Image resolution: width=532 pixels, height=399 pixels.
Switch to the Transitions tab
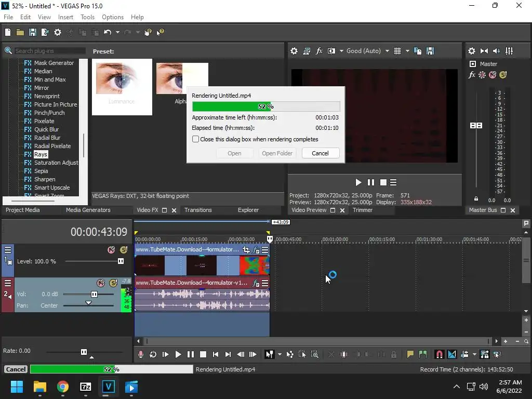click(x=198, y=210)
